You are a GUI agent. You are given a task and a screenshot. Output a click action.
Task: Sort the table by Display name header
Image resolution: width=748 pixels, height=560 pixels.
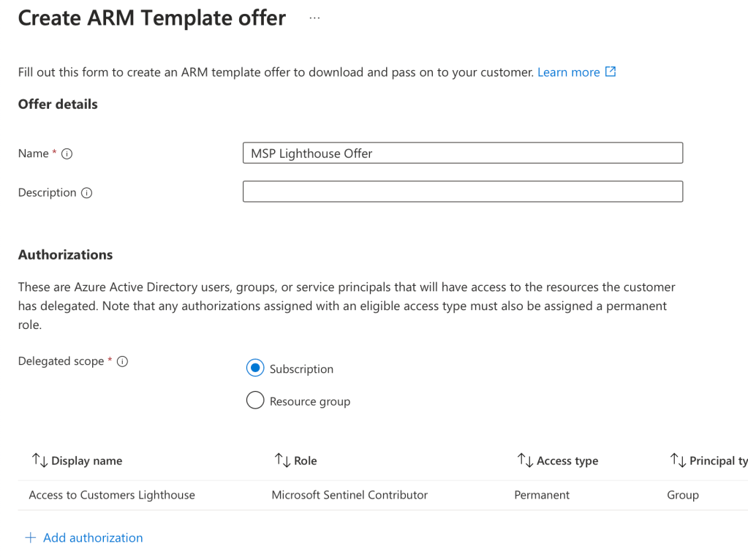(86, 461)
